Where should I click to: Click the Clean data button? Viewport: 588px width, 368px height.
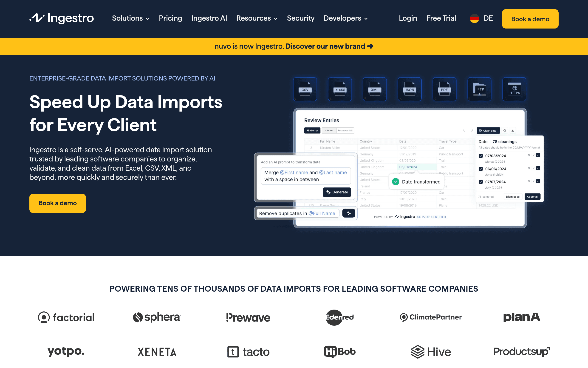pos(488,130)
